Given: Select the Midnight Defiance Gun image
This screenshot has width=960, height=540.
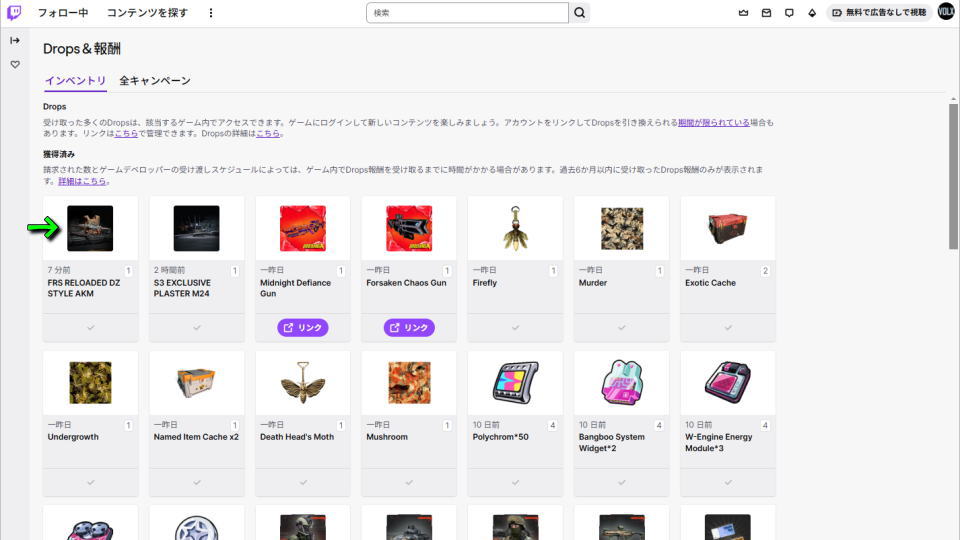Looking at the screenshot, I should click(x=302, y=228).
